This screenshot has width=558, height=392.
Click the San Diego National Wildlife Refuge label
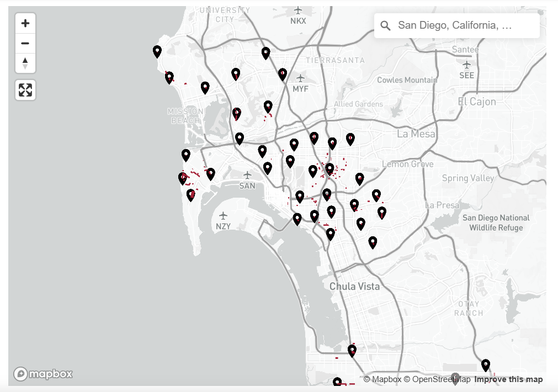tap(496, 223)
